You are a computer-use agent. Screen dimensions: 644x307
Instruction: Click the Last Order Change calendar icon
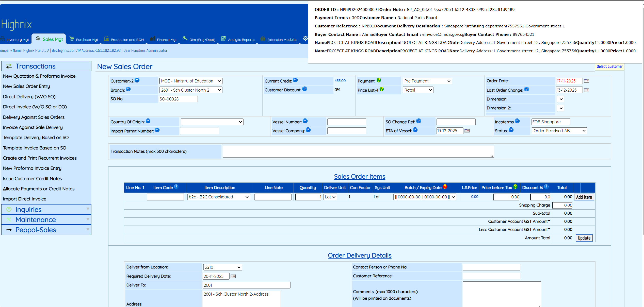pos(586,90)
